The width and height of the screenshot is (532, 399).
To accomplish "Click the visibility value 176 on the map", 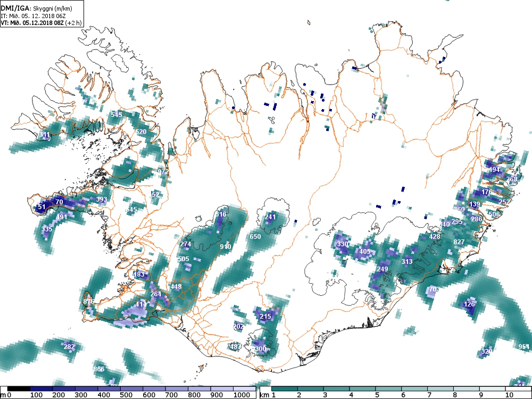I will click(x=487, y=192).
